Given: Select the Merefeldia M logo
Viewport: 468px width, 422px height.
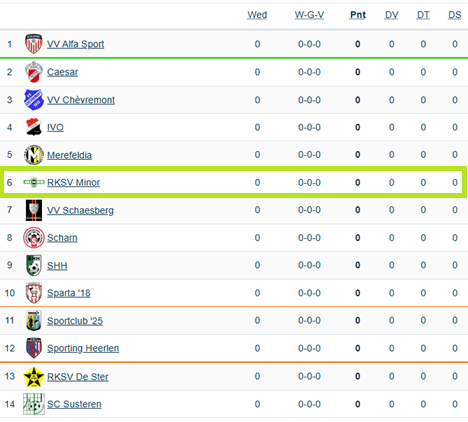Looking at the screenshot, I should 34,155.
